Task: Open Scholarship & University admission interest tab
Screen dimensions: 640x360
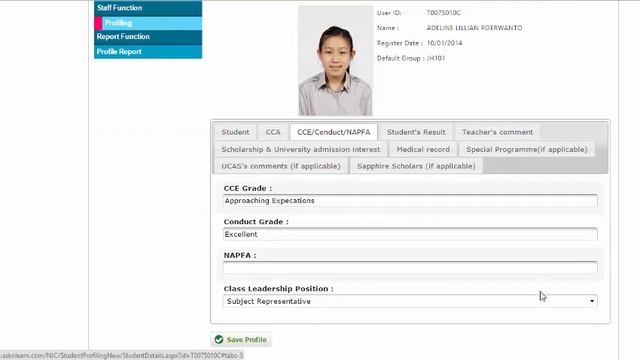Action: (301, 149)
